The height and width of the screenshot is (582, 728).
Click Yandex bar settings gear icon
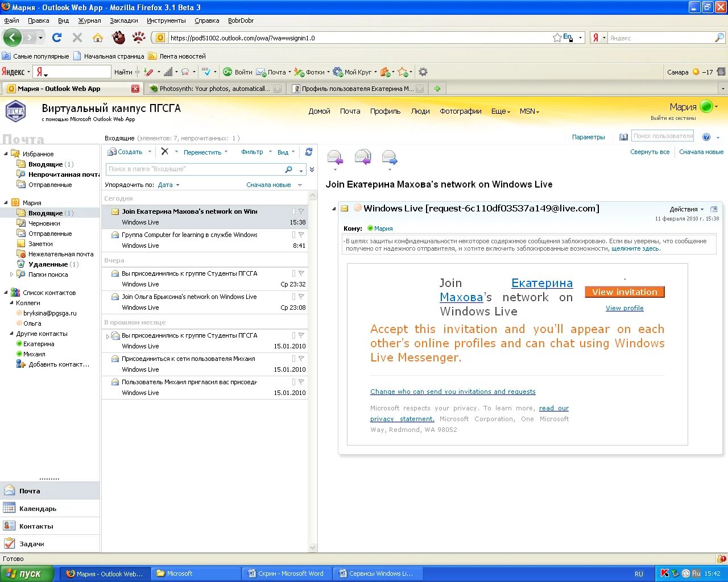pos(423,72)
